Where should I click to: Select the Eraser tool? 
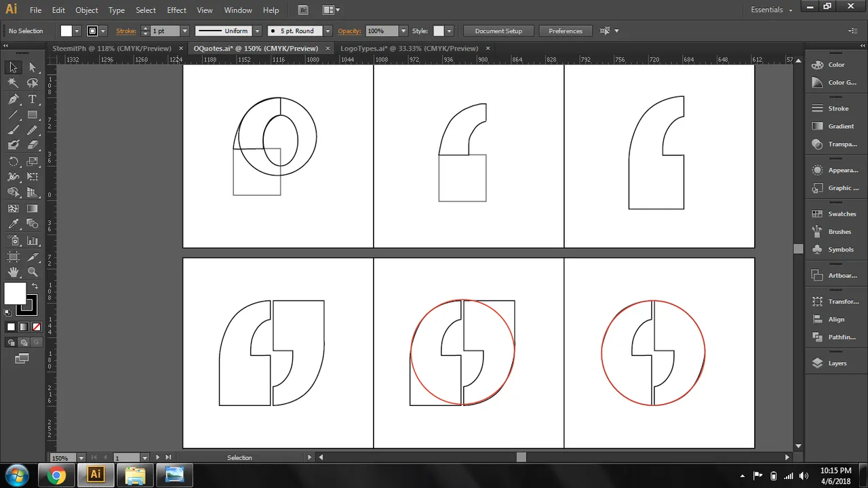[32, 145]
